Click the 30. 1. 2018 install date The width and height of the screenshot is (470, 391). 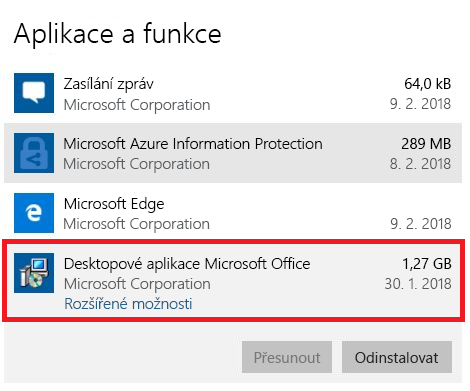point(418,284)
